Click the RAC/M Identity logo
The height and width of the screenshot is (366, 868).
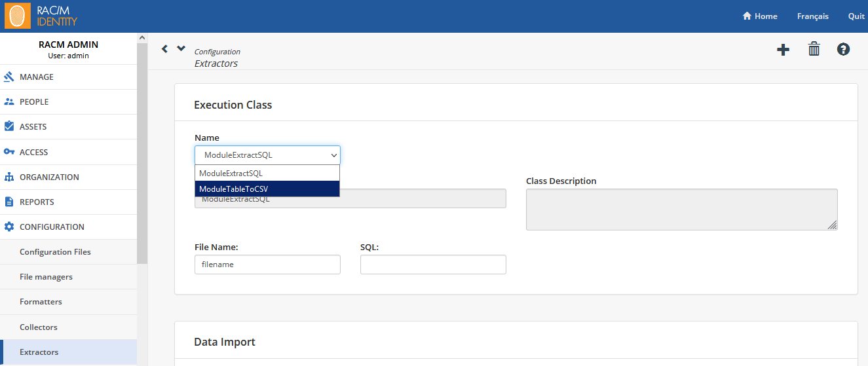pos(41,16)
